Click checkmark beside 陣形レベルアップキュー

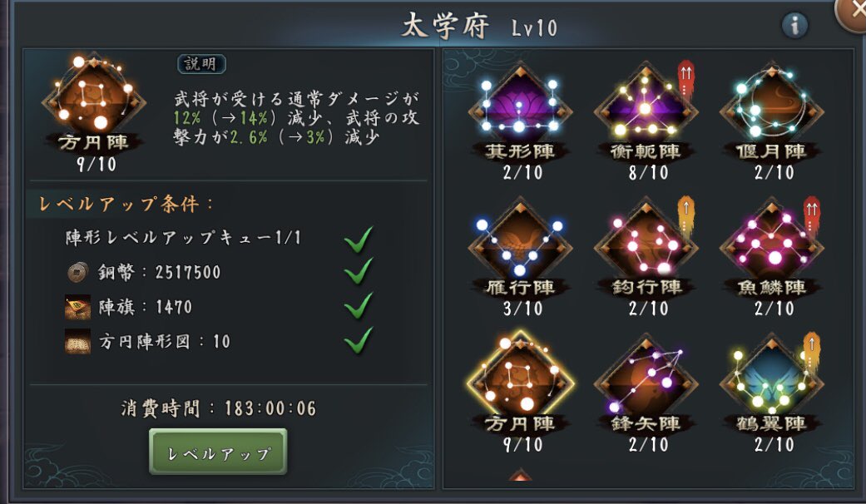tap(359, 239)
